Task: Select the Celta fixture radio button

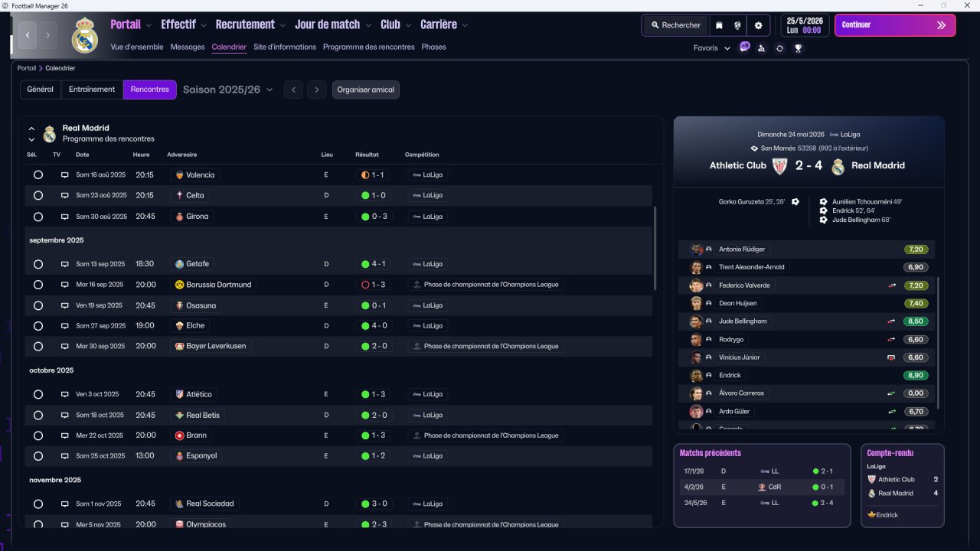Action: (x=38, y=196)
